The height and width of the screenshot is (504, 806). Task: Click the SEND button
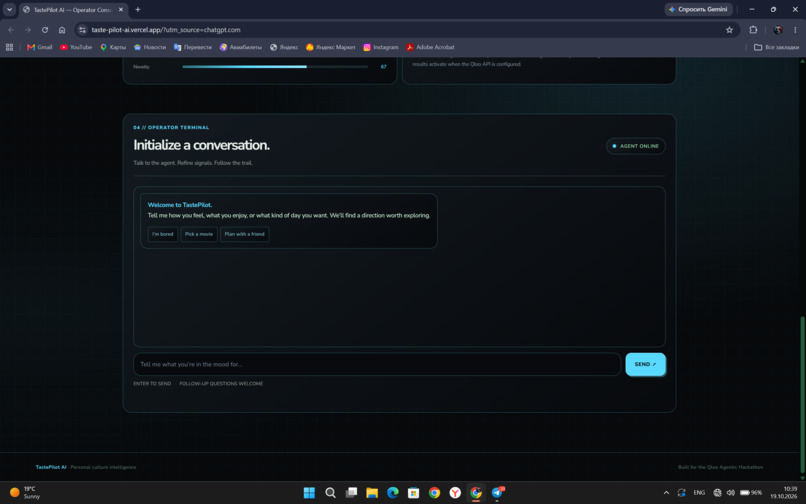tap(646, 364)
